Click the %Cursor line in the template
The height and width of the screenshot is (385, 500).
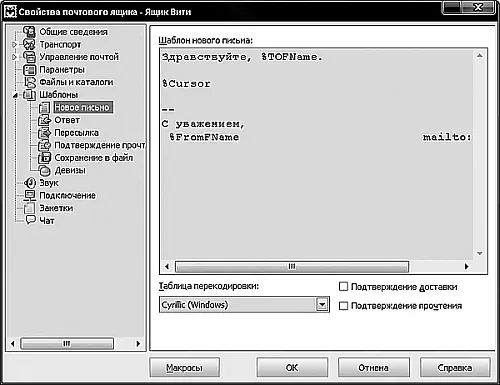186,83
